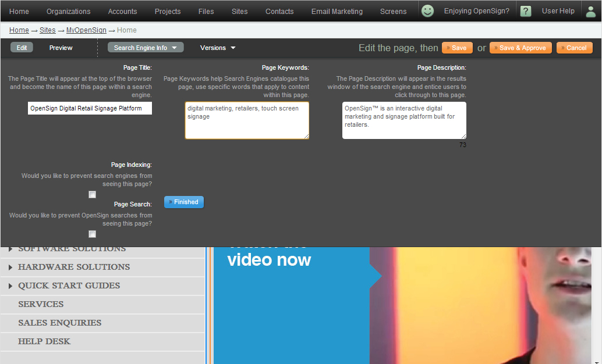Screen dimensions: 602x364
Task: Click the Enjoying OpenSign? link
Action: [x=476, y=10]
